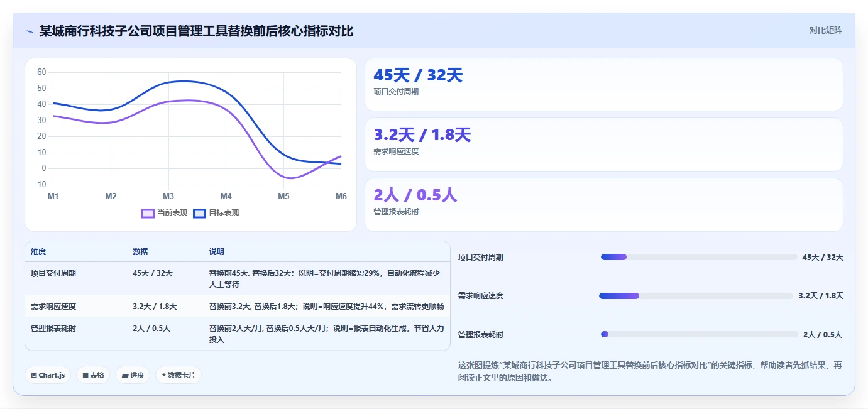Click the bar icon inside the 进度 chip
Viewport: 868px width, 409px height.
[x=125, y=376]
